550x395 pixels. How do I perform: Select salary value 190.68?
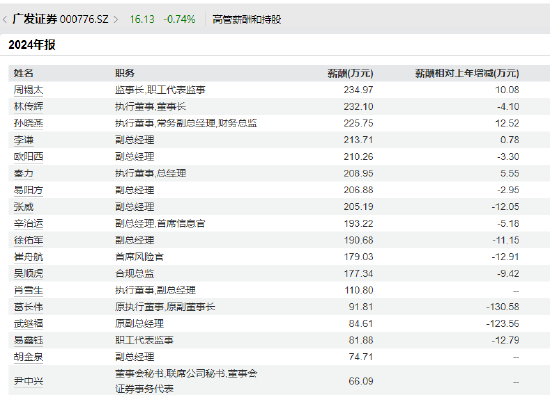358,240
